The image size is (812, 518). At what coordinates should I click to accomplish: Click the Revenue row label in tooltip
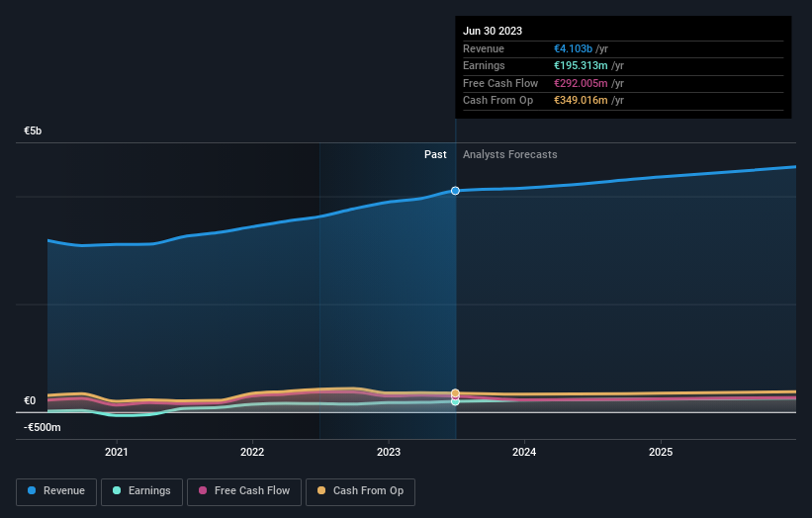484,48
